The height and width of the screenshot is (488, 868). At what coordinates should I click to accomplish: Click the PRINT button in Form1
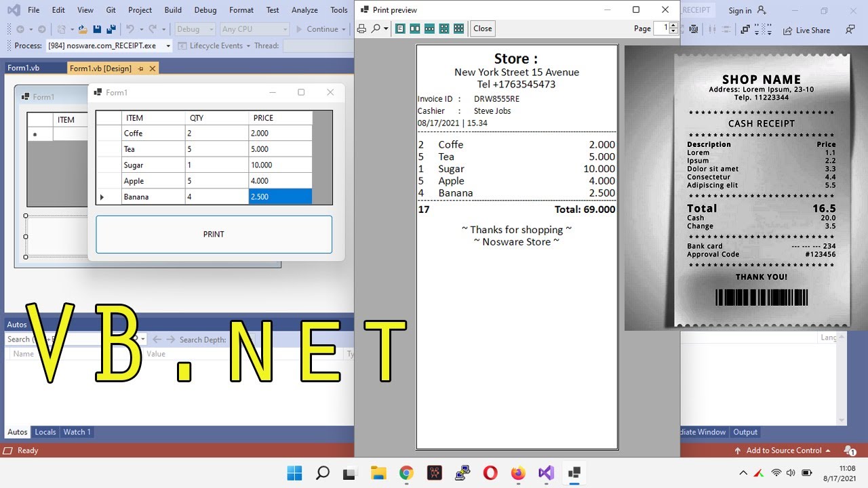pos(214,234)
